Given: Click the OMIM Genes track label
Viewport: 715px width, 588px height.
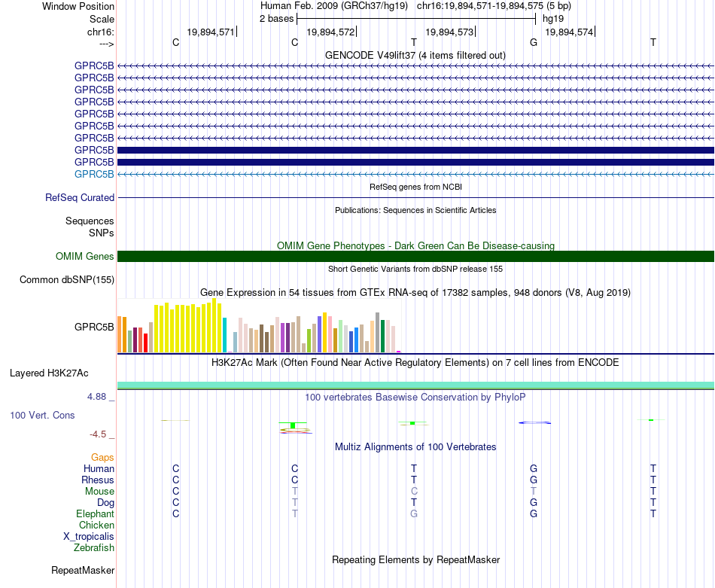Looking at the screenshot, I should pos(85,257).
